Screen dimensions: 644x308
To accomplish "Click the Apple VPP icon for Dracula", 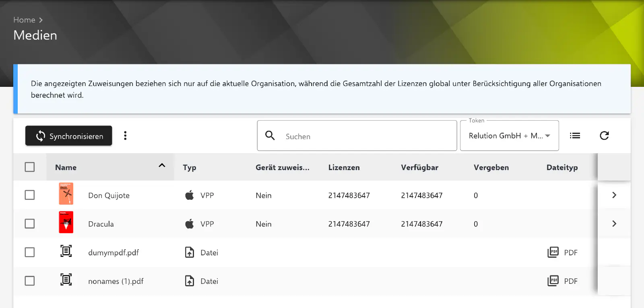I will coord(189,224).
